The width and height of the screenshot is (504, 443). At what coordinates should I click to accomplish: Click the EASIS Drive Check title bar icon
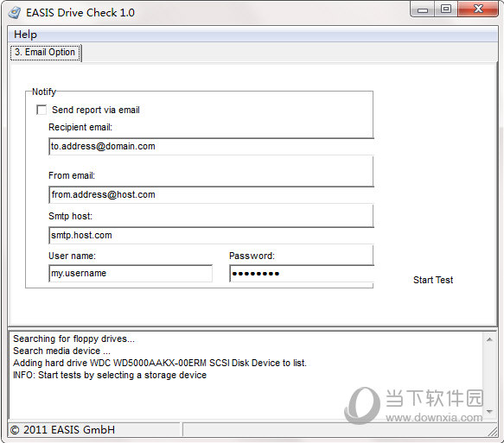coord(15,13)
